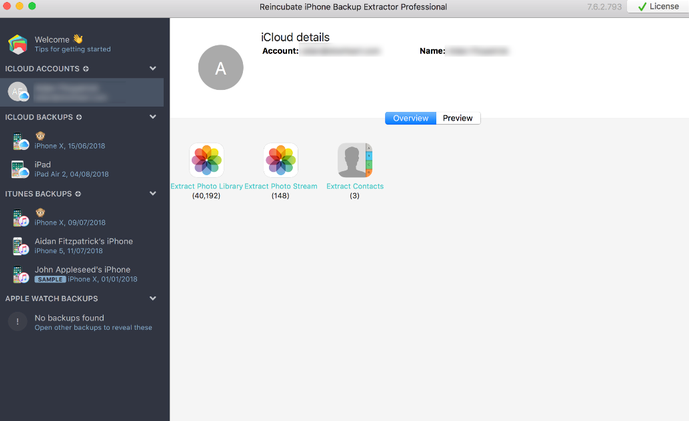
Task: Collapse the iTunes Backups section
Action: pos(153,193)
